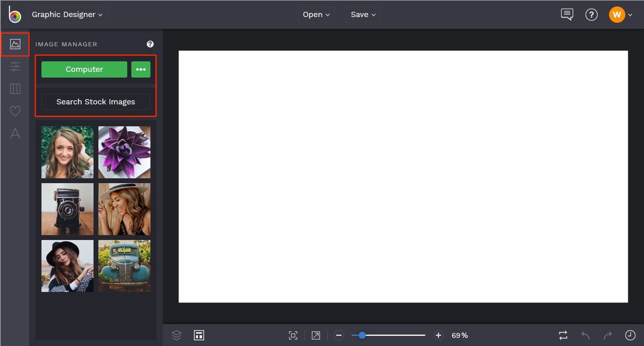644x346 pixels.
Task: Select the vintage camera image thumbnail
Action: point(67,209)
